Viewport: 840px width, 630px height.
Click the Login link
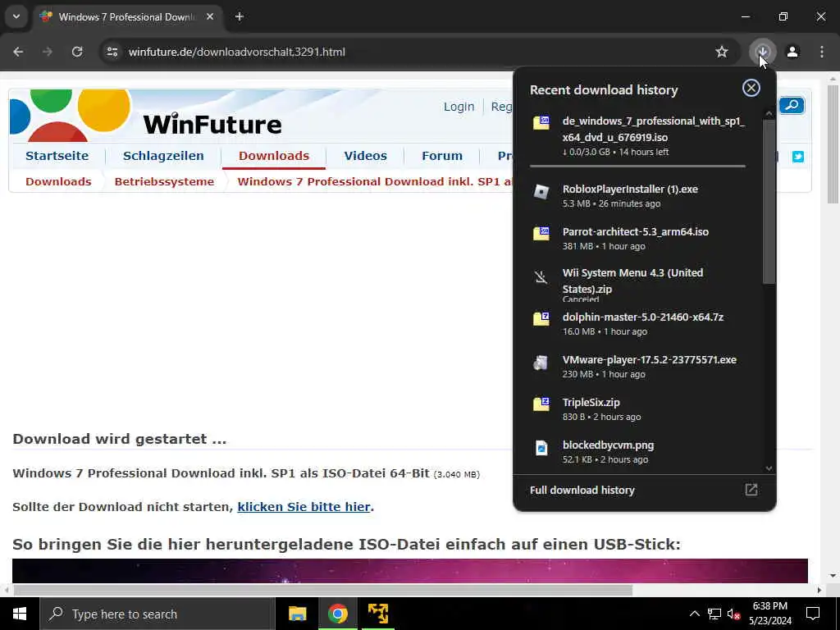459,107
